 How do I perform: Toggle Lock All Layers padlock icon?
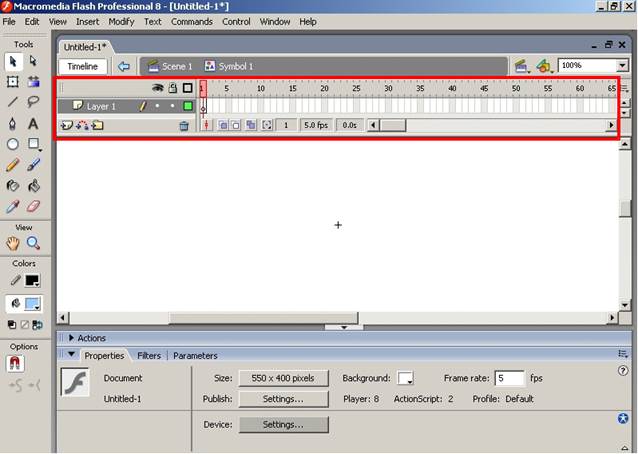tap(173, 88)
